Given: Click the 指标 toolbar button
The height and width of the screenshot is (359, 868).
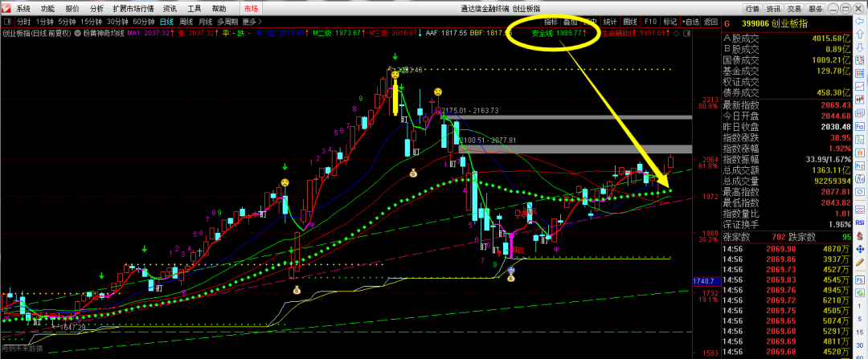Looking at the screenshot, I should [x=551, y=22].
